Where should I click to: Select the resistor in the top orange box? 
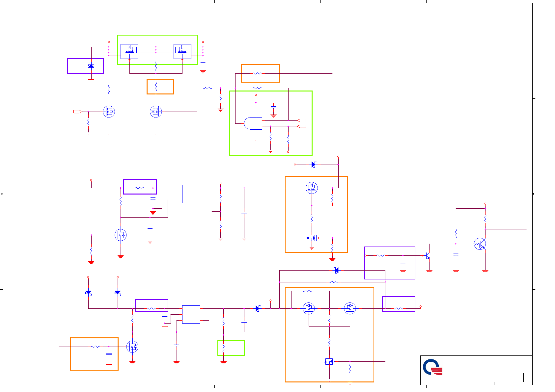pos(258,73)
